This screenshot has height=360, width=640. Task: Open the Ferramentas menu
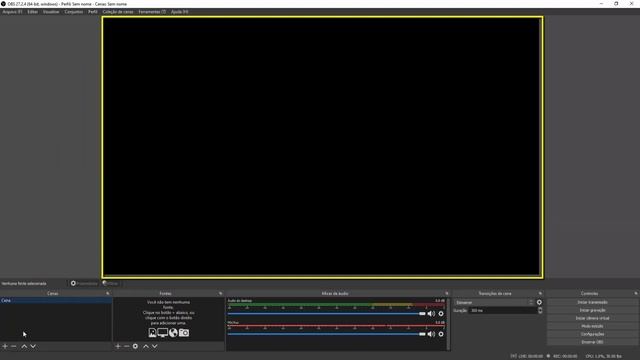(x=152, y=12)
